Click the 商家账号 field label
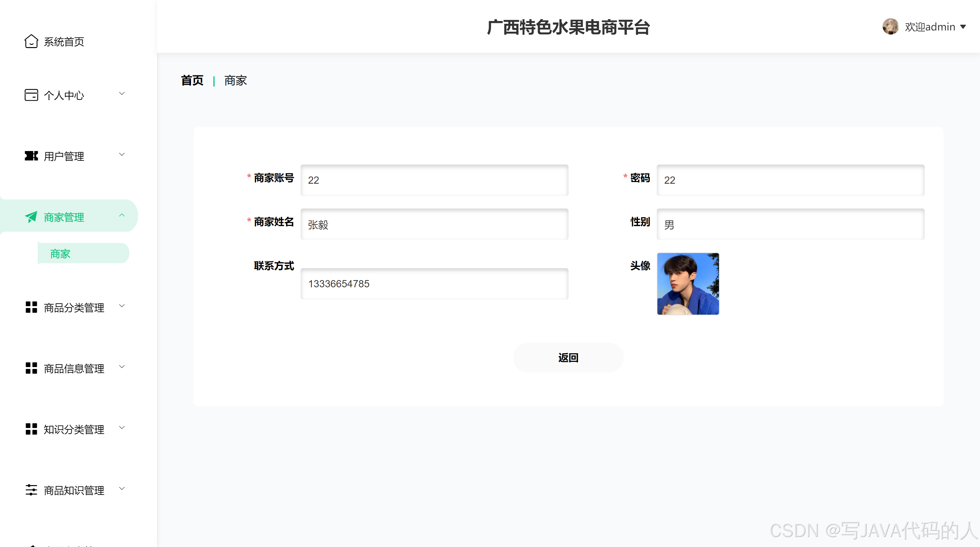 click(274, 178)
